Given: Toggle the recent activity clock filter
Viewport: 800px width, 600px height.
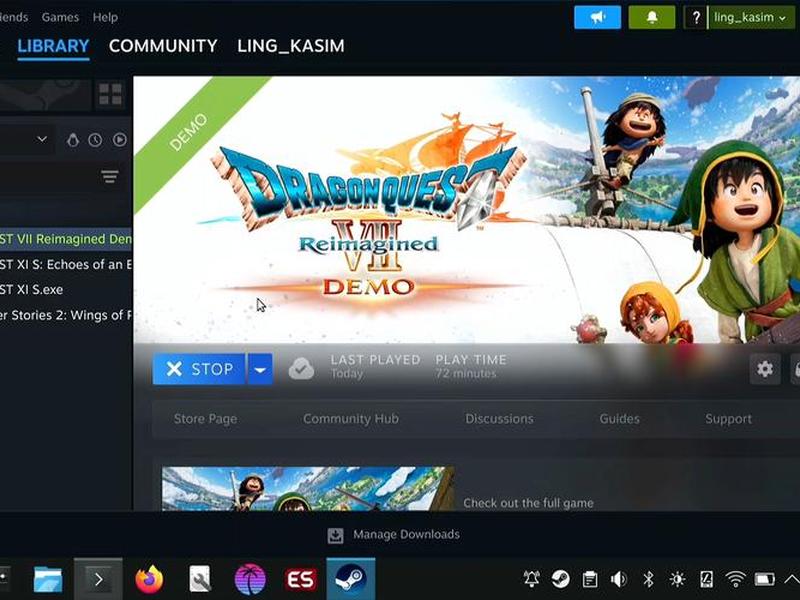Looking at the screenshot, I should tap(95, 140).
